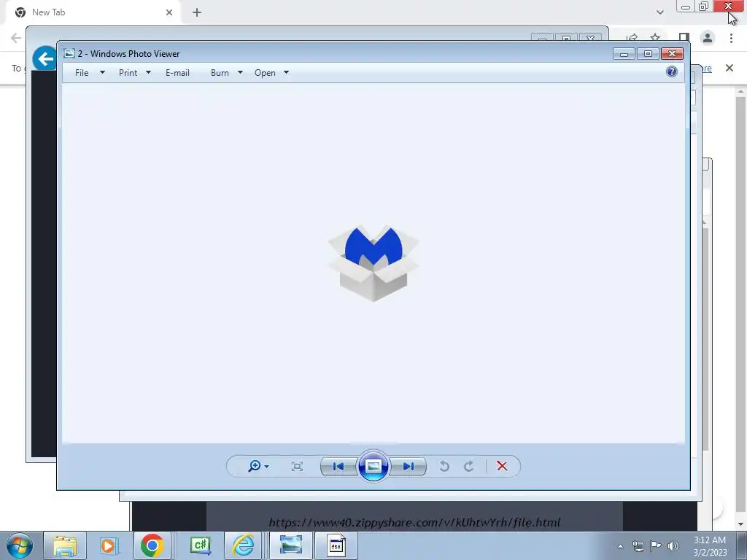747x560 pixels.
Task: Click the volume speaker icon
Action: coord(673,546)
